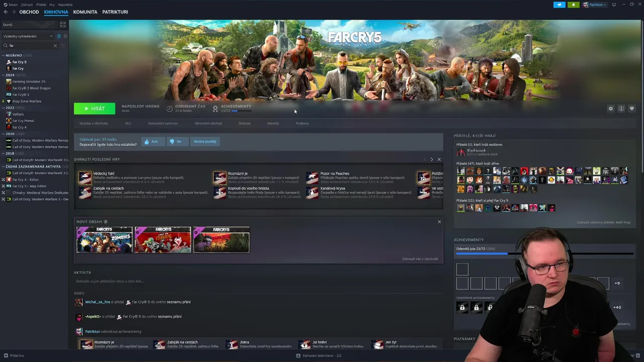Open the Diskuze tab
Screen dimensions: 644x362
245,123
